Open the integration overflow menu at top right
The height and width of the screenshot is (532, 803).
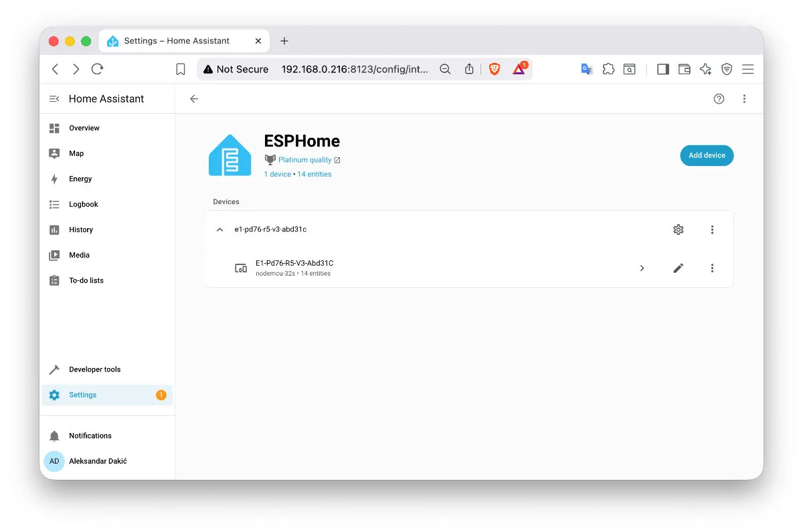click(x=744, y=98)
